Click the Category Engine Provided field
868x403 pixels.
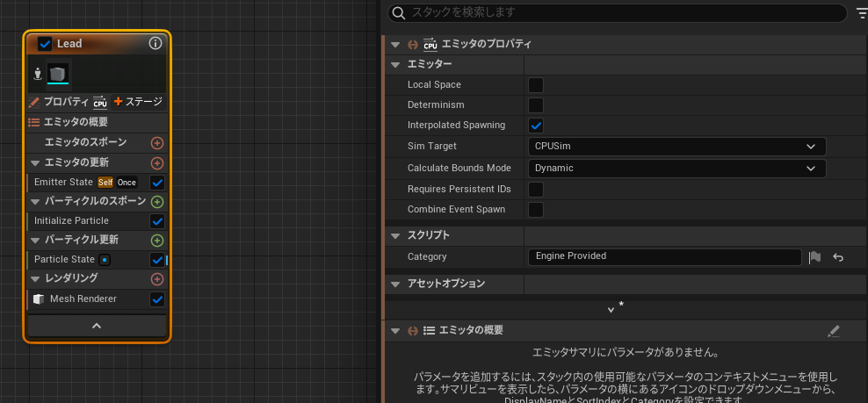pos(665,257)
